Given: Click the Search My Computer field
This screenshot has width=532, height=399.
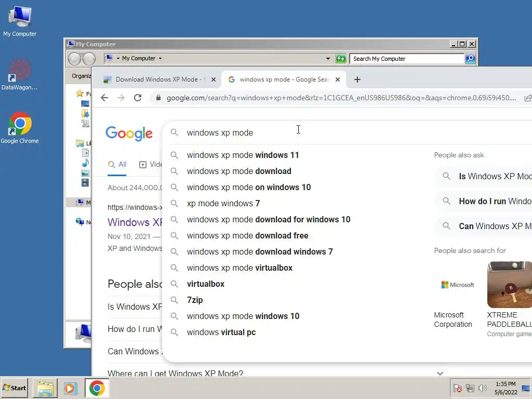Looking at the screenshot, I should click(x=407, y=58).
